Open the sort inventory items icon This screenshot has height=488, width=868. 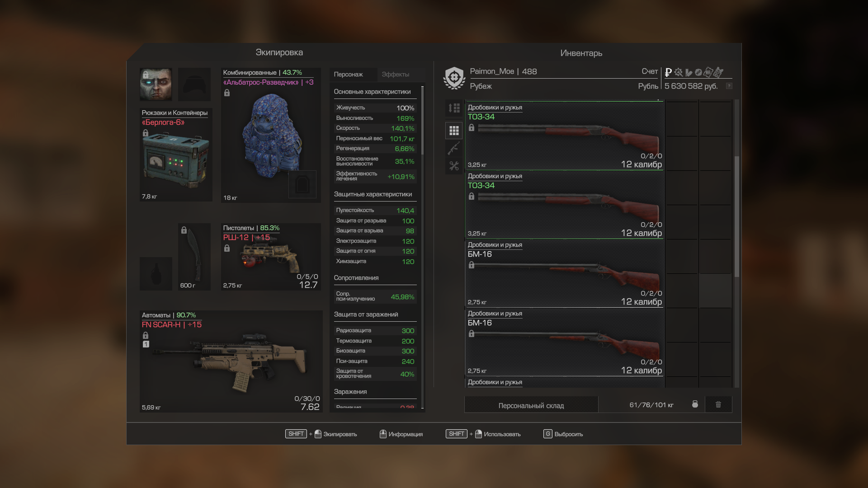click(x=454, y=108)
